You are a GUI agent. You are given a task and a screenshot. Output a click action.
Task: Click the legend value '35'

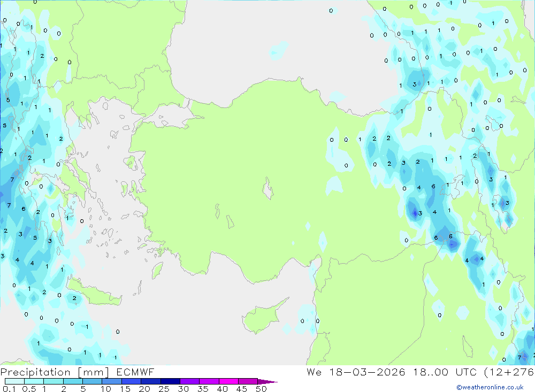point(203,389)
